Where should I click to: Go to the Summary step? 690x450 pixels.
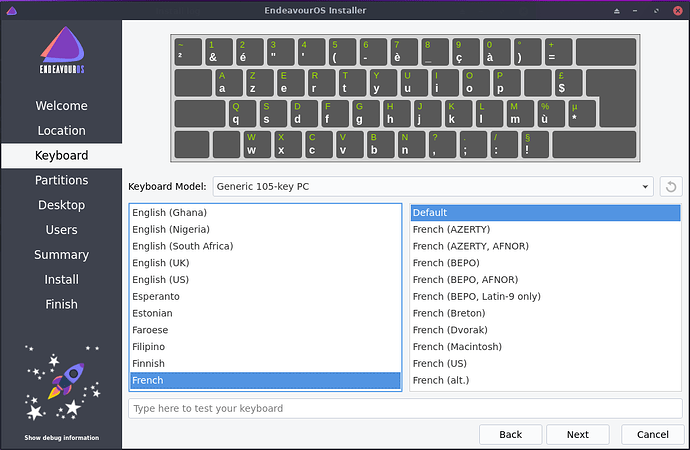tap(62, 255)
